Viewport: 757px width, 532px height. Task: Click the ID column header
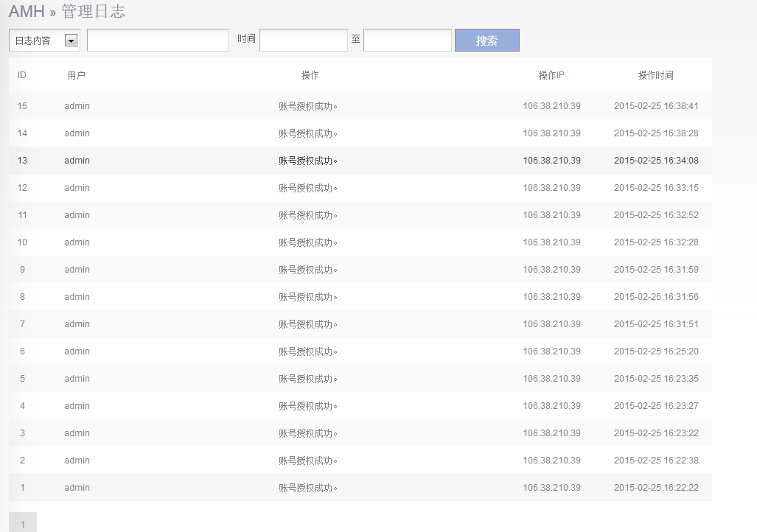tap(22, 75)
